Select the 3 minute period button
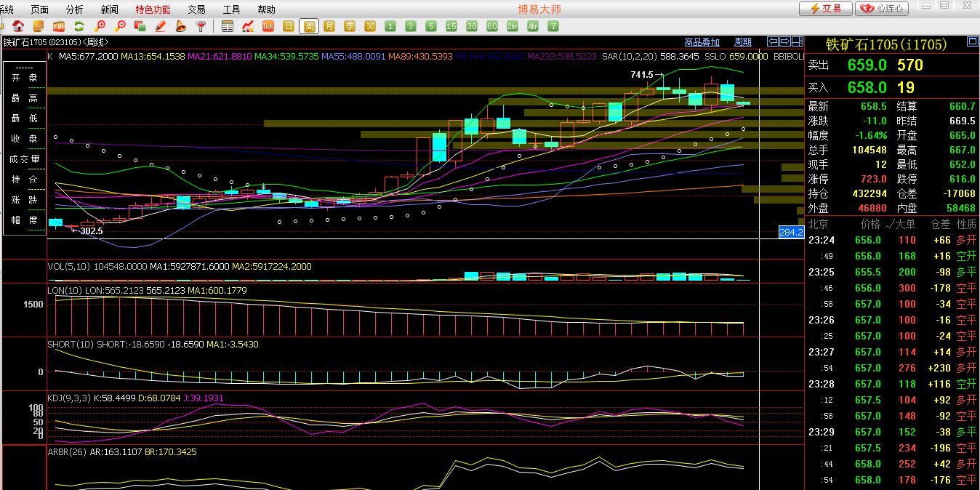 point(411,26)
